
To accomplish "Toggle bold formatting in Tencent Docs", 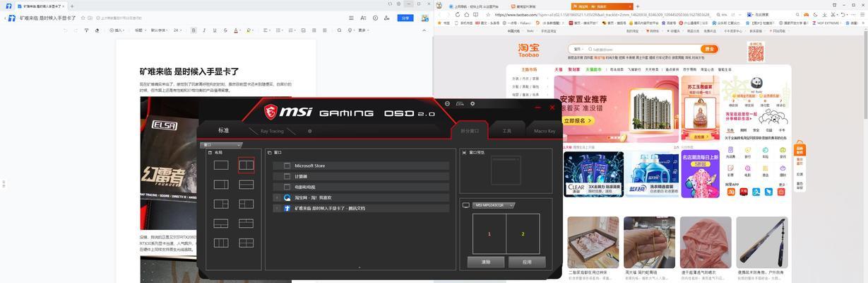I will 194,30.
